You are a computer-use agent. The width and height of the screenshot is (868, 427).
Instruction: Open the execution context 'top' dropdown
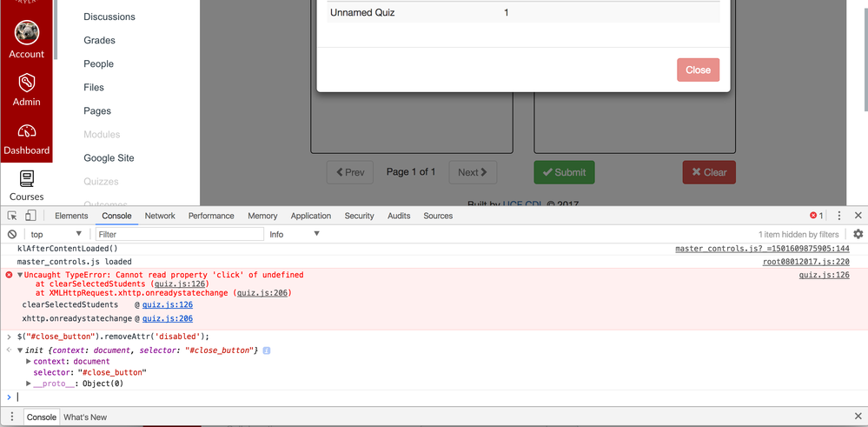(56, 235)
